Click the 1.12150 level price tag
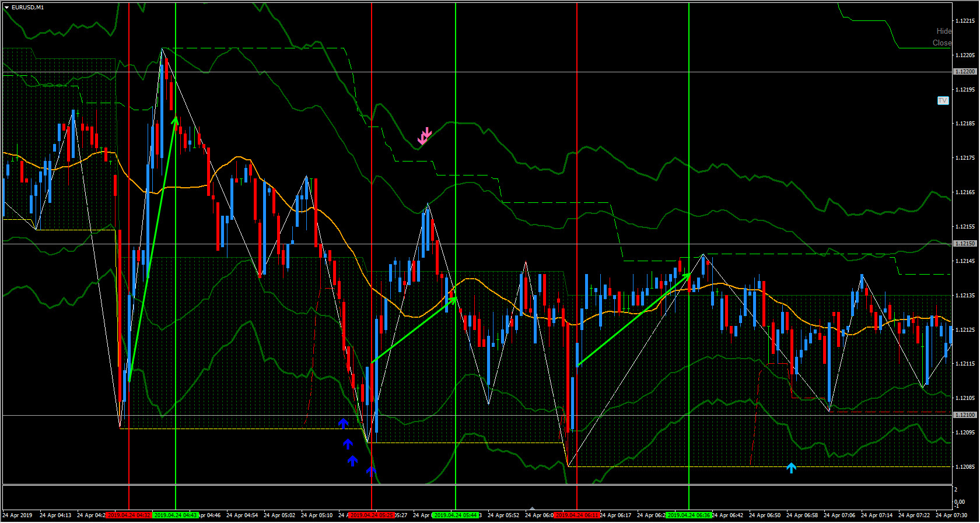The width and height of the screenshot is (980, 523). (x=965, y=244)
